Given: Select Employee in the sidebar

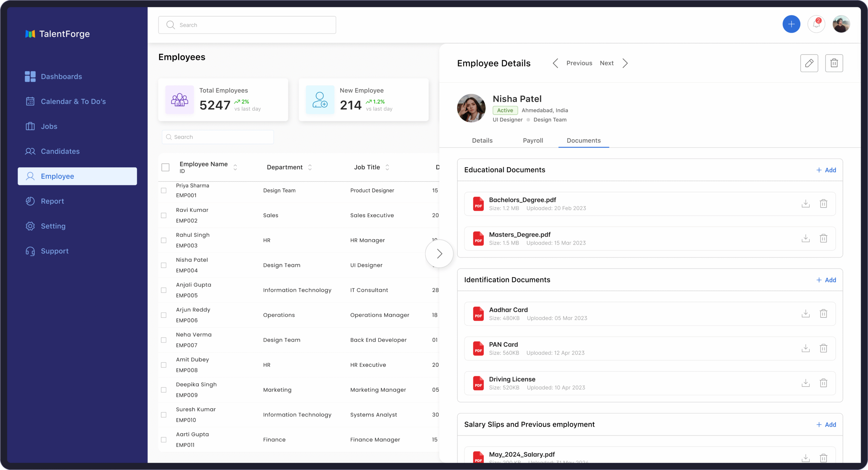Looking at the screenshot, I should pos(77,176).
